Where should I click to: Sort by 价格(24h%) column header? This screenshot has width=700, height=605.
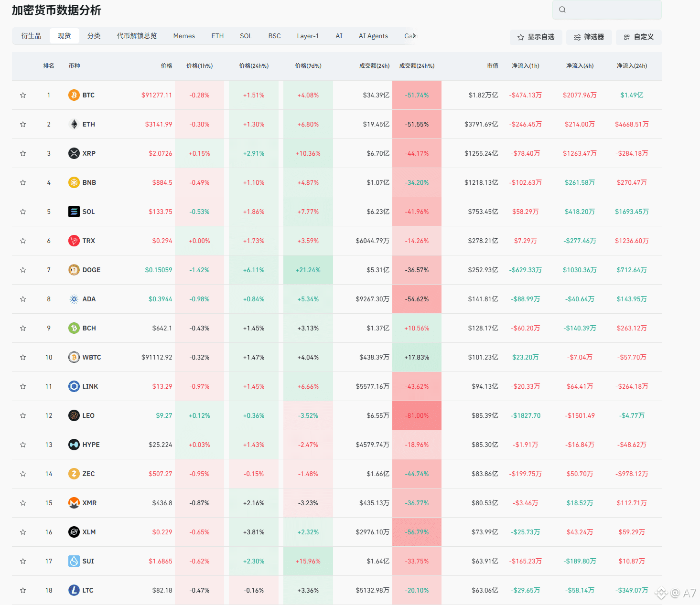pos(254,66)
